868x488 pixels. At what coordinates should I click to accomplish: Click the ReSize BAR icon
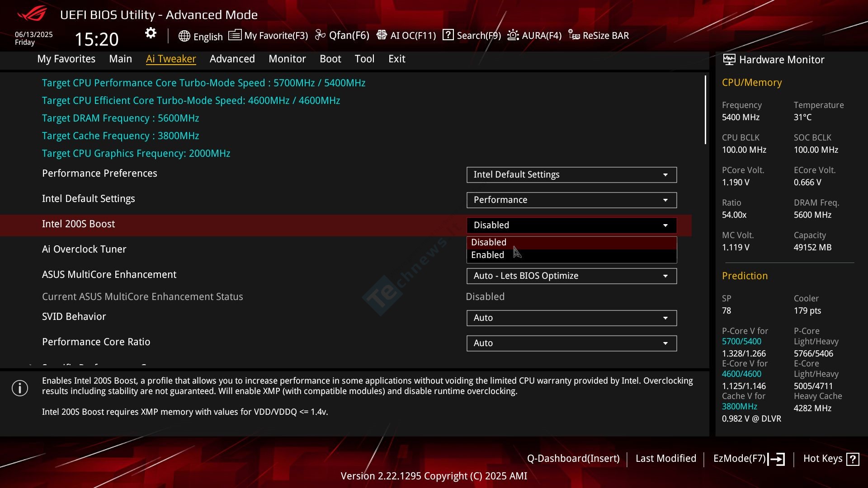pos(574,35)
